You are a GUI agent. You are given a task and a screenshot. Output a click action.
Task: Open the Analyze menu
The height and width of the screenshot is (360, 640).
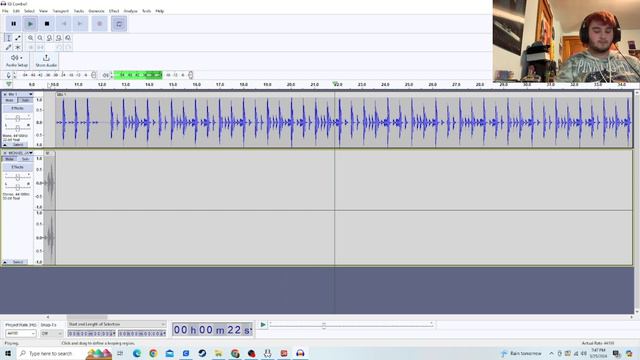tap(131, 11)
